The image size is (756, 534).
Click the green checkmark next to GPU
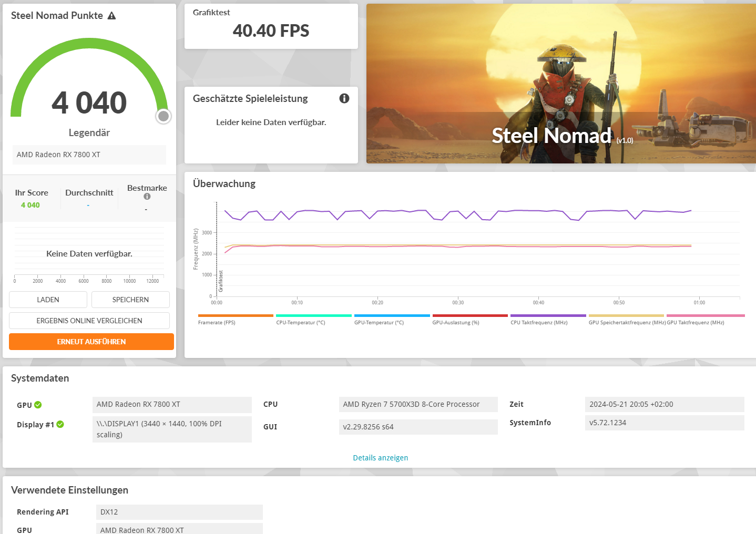pos(38,405)
